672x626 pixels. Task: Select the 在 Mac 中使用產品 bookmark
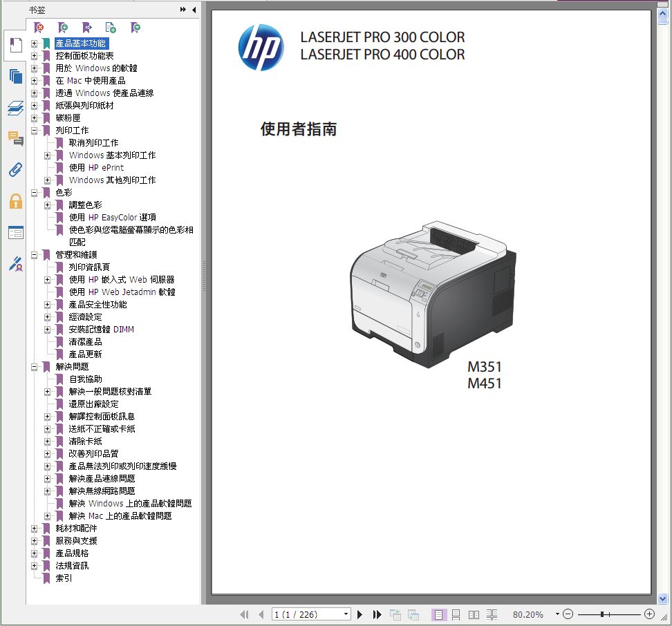[91, 81]
